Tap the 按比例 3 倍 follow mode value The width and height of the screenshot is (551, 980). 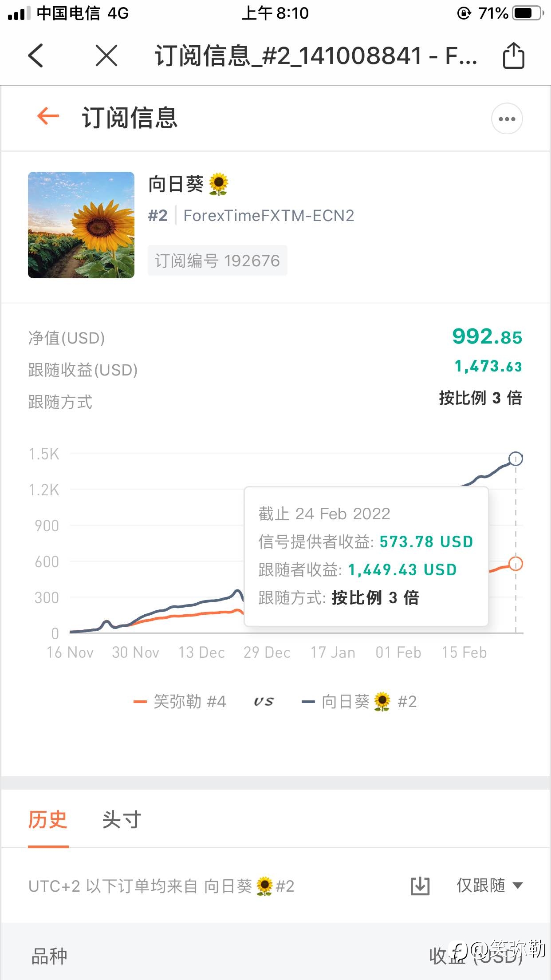[x=480, y=398]
